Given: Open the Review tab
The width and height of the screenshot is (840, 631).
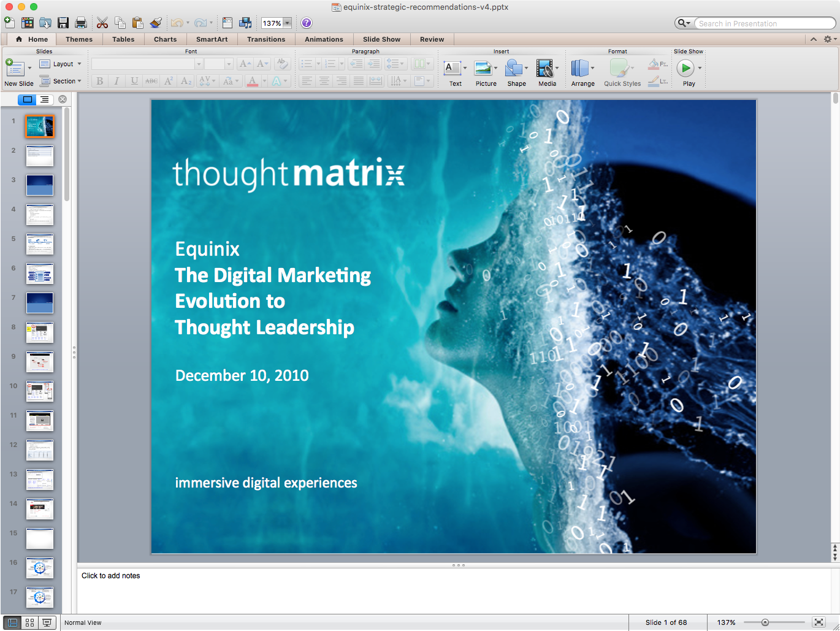Looking at the screenshot, I should [x=432, y=39].
